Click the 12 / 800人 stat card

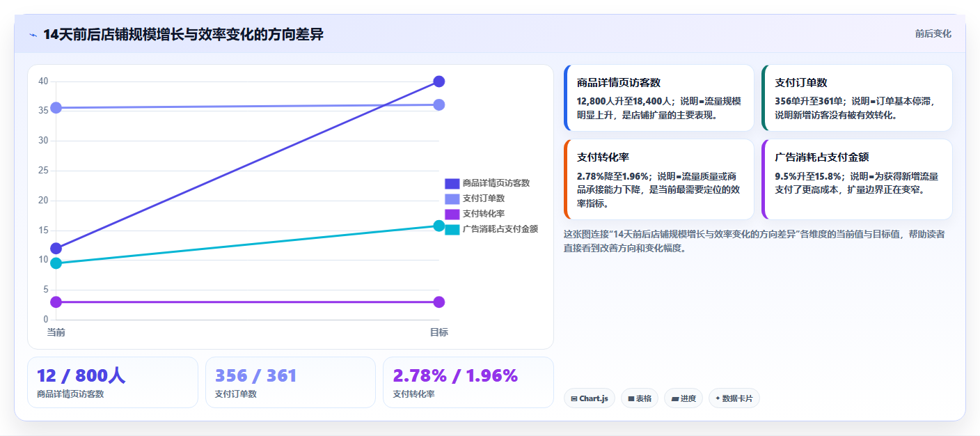coord(113,382)
